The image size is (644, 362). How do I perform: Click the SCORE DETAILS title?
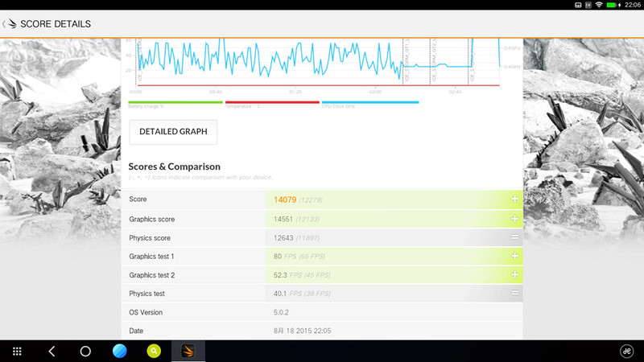point(56,24)
